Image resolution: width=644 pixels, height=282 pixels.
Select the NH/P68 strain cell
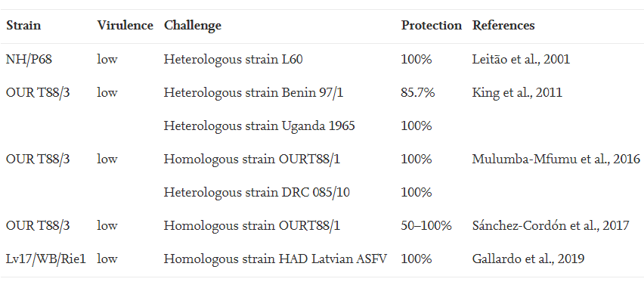point(28,60)
